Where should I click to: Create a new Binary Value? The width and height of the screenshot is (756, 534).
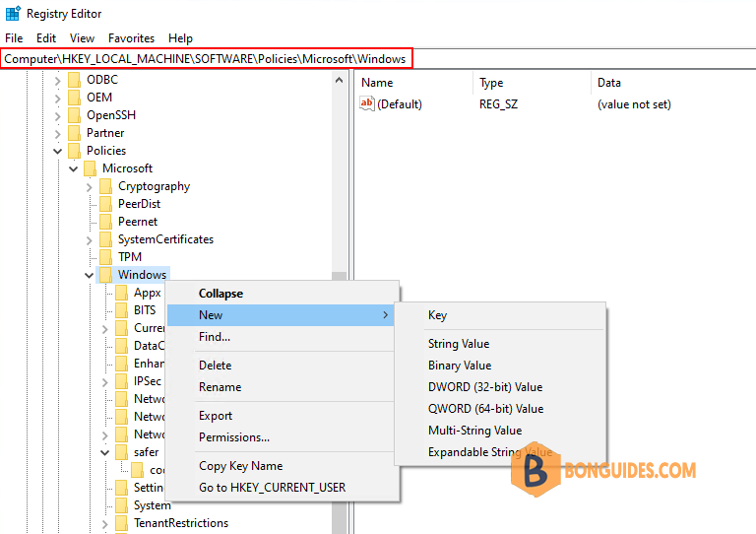click(x=500, y=366)
